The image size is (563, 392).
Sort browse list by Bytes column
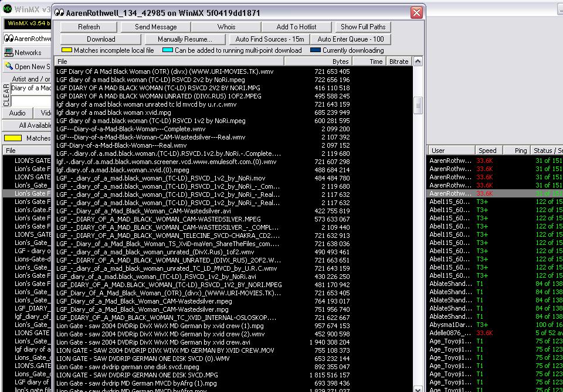pyautogui.click(x=318, y=62)
